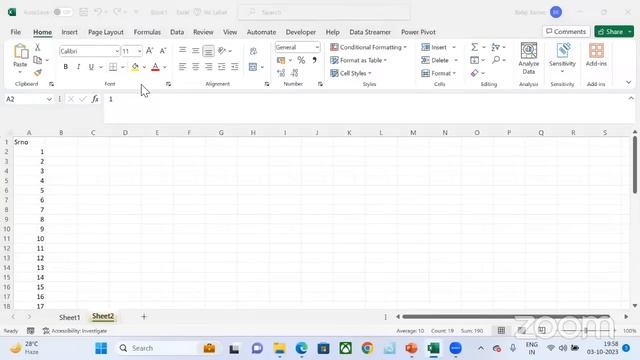Collapse the ribbon with the chevron
Image resolution: width=640 pixels, height=360 pixels.
629,82
